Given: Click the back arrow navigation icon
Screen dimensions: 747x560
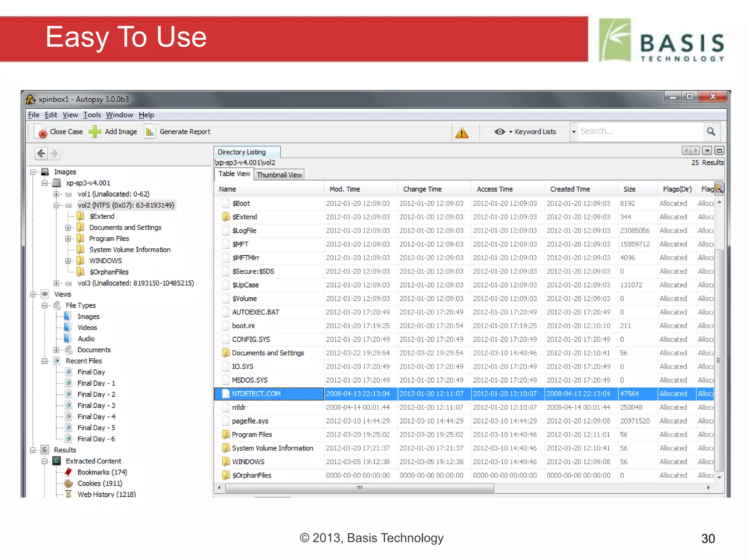Looking at the screenshot, I should (42, 153).
